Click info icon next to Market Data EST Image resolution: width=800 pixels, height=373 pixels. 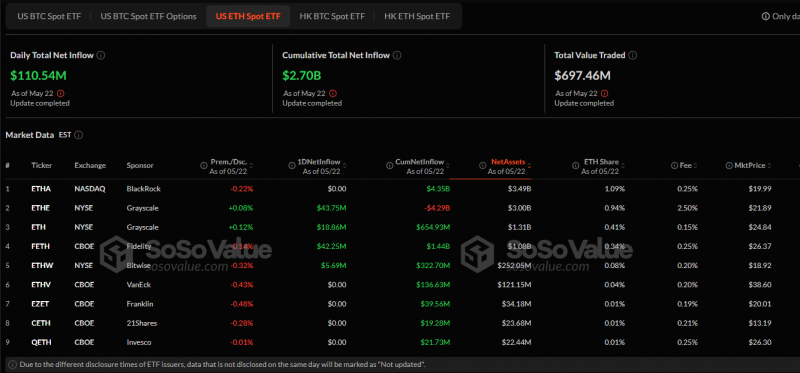(79, 135)
